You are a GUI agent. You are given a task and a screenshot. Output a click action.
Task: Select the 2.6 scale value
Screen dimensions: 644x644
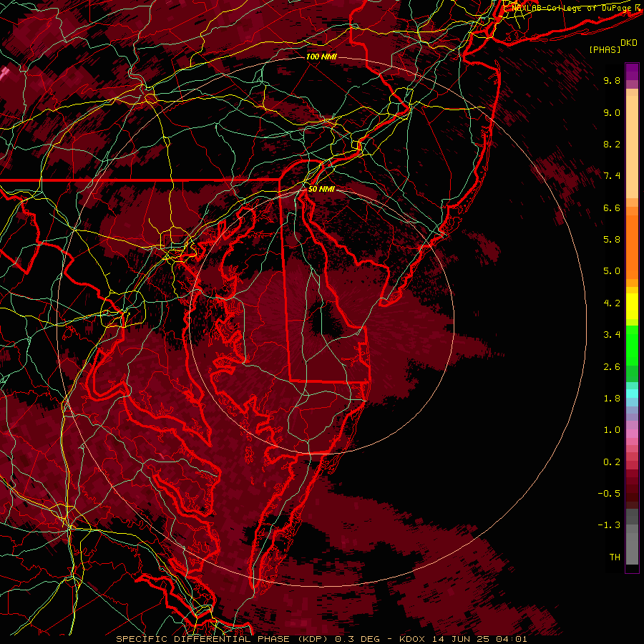point(612,367)
